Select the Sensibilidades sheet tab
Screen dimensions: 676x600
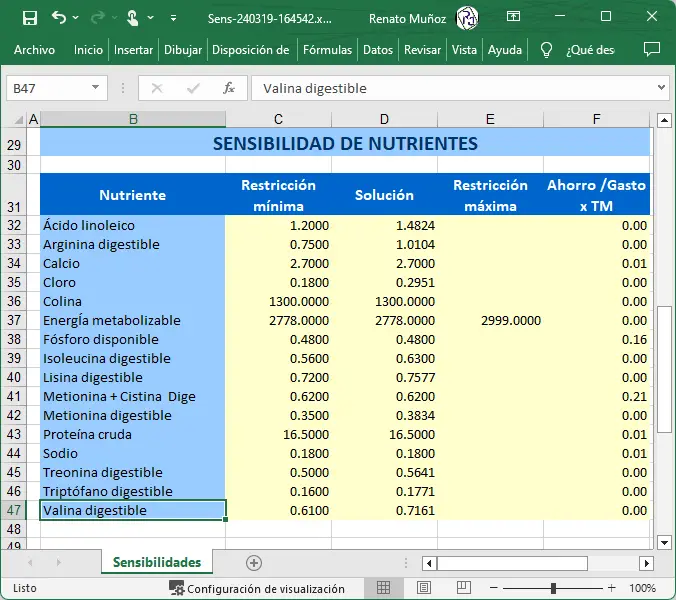pos(156,563)
